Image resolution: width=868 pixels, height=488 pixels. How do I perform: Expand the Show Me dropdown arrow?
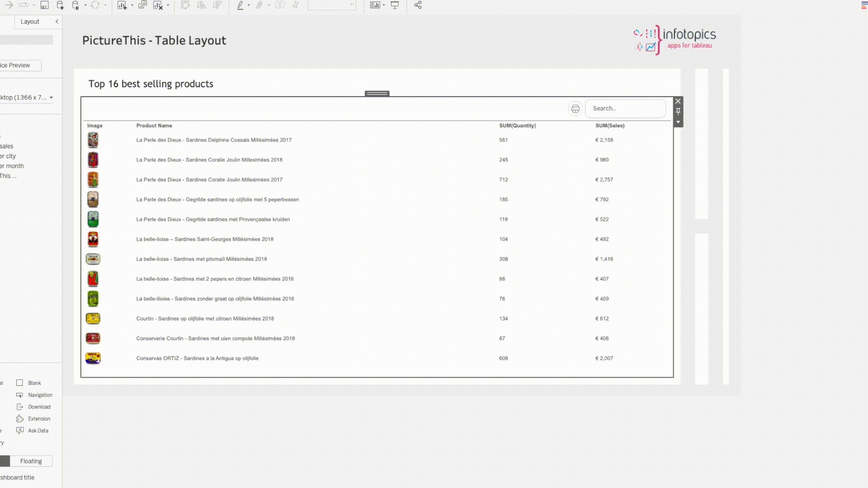[x=384, y=5]
